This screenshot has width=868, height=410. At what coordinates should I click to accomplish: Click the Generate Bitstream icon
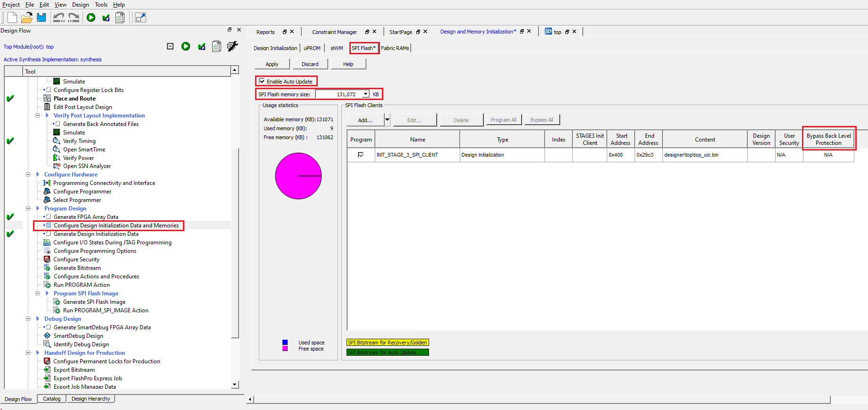[47, 268]
